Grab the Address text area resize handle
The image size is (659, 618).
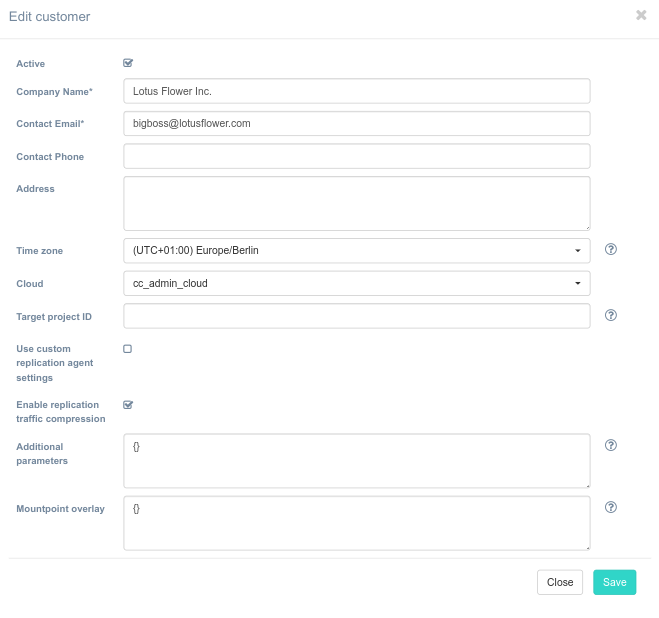click(x=586, y=226)
